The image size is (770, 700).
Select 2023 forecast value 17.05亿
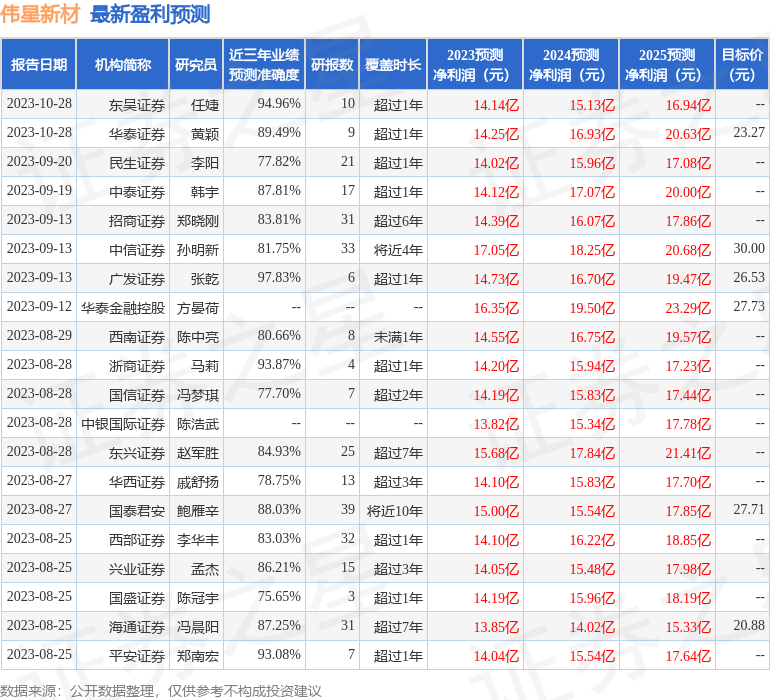click(496, 250)
